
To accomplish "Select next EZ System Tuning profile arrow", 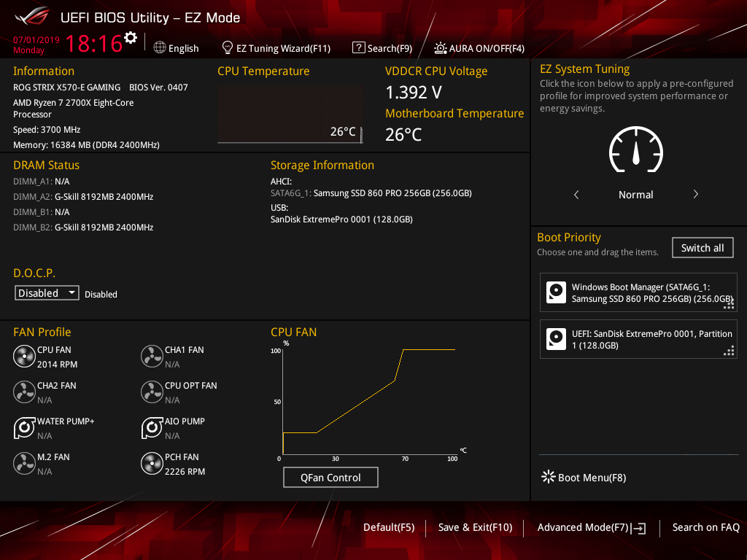I will [x=695, y=194].
